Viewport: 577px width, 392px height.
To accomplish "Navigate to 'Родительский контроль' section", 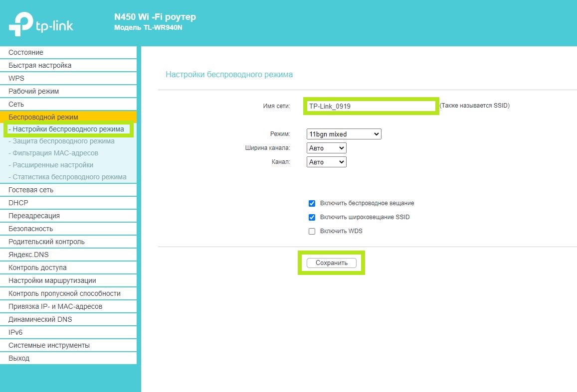I will pyautogui.click(x=46, y=242).
